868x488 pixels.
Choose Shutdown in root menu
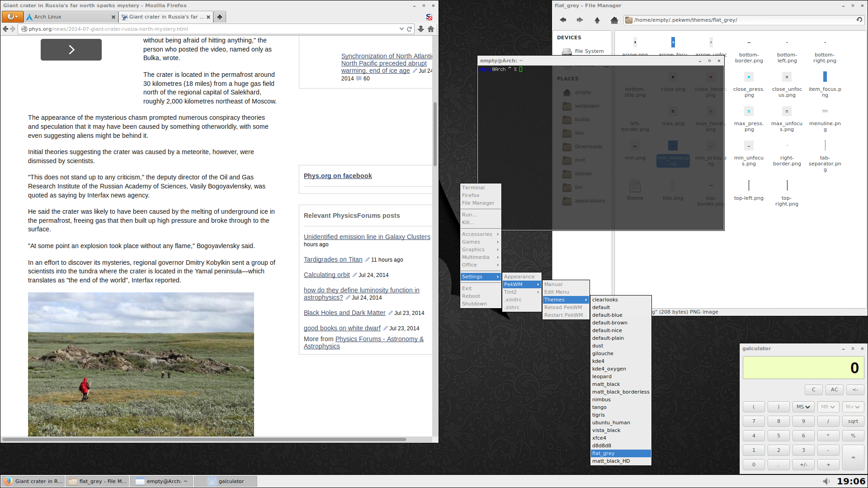(481, 304)
